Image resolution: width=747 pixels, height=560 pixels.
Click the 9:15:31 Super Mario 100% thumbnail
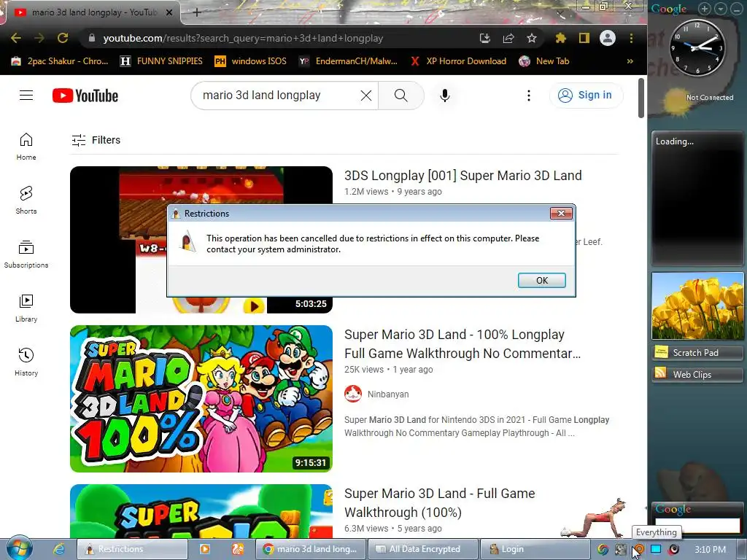click(x=201, y=399)
